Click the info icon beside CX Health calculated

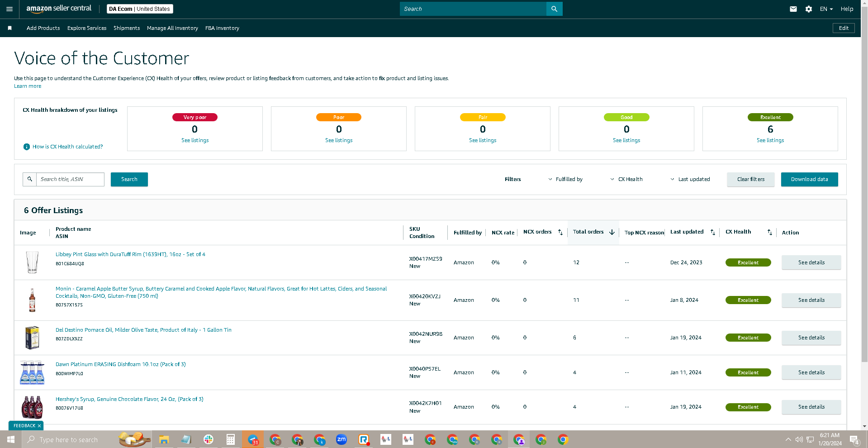click(x=27, y=147)
